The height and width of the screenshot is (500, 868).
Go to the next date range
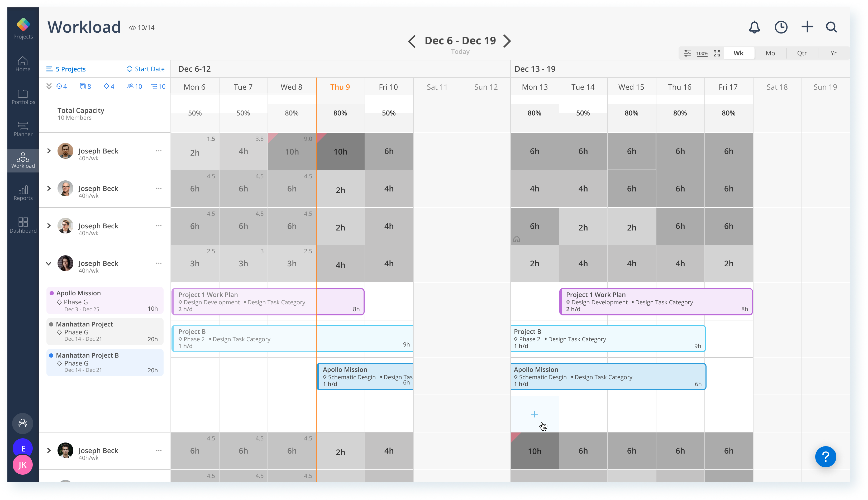pos(507,41)
